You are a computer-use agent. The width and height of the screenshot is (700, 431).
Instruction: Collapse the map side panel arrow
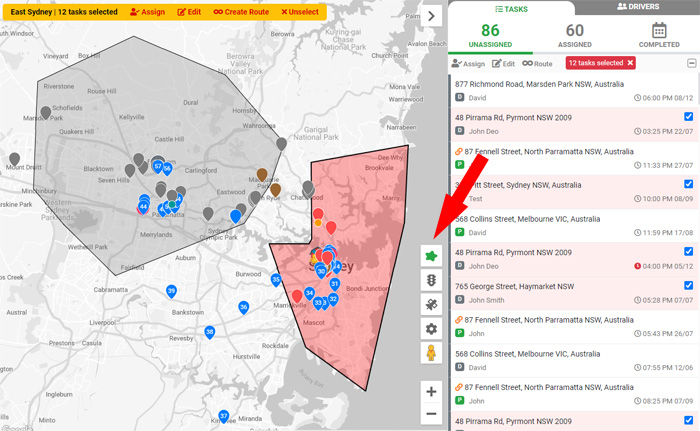[431, 16]
